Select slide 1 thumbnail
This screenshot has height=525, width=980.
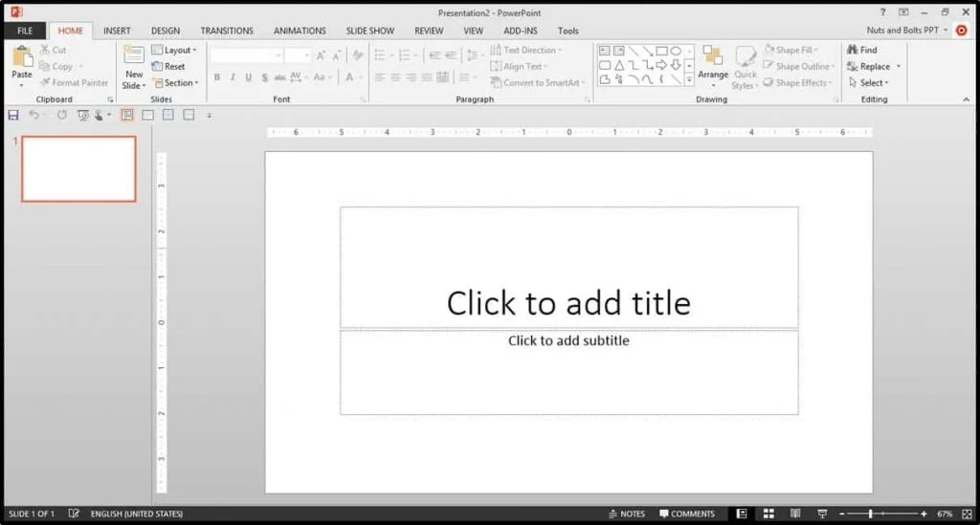coord(78,168)
